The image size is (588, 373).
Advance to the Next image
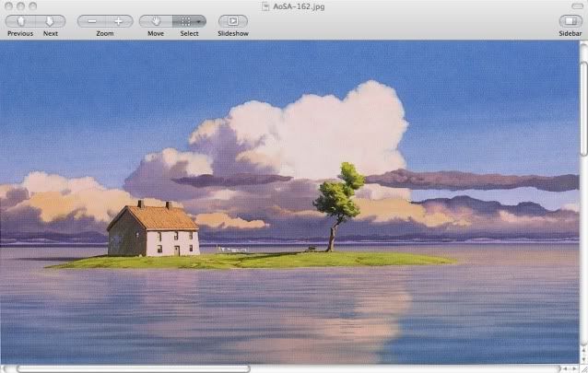pos(51,21)
